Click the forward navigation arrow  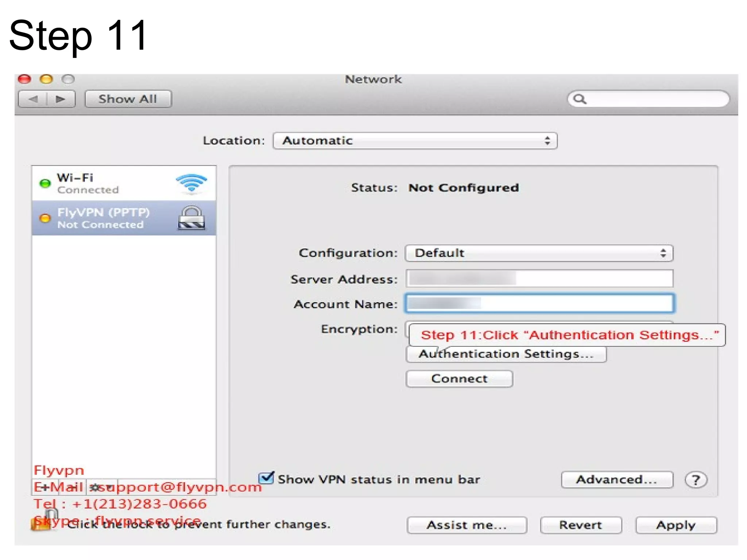coord(61,99)
